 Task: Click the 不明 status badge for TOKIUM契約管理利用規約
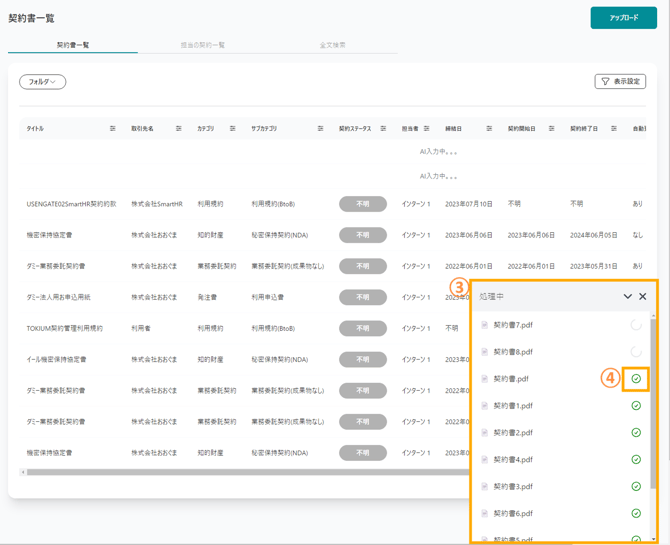click(362, 328)
